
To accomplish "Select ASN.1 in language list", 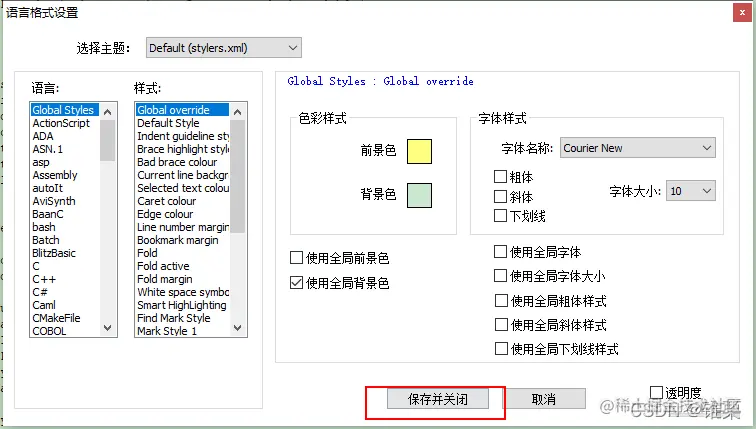I will 65,149.
